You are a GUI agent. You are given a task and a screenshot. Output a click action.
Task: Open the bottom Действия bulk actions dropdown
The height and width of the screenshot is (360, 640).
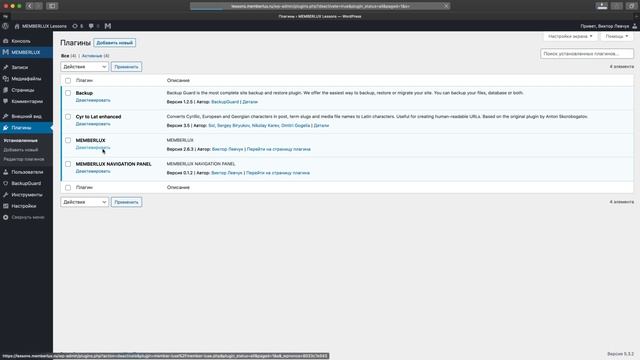point(84,202)
